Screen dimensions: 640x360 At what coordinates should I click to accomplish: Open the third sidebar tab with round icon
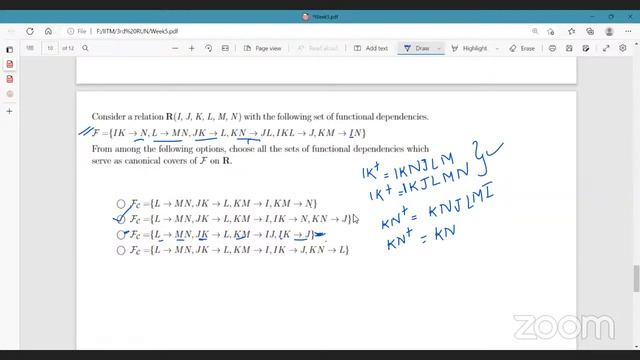(10, 94)
